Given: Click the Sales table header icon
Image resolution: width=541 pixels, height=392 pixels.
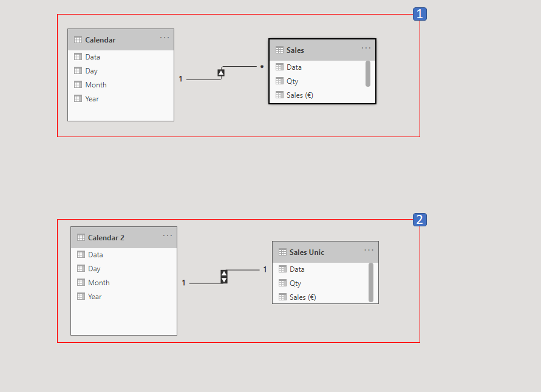Looking at the screenshot, I should (279, 50).
